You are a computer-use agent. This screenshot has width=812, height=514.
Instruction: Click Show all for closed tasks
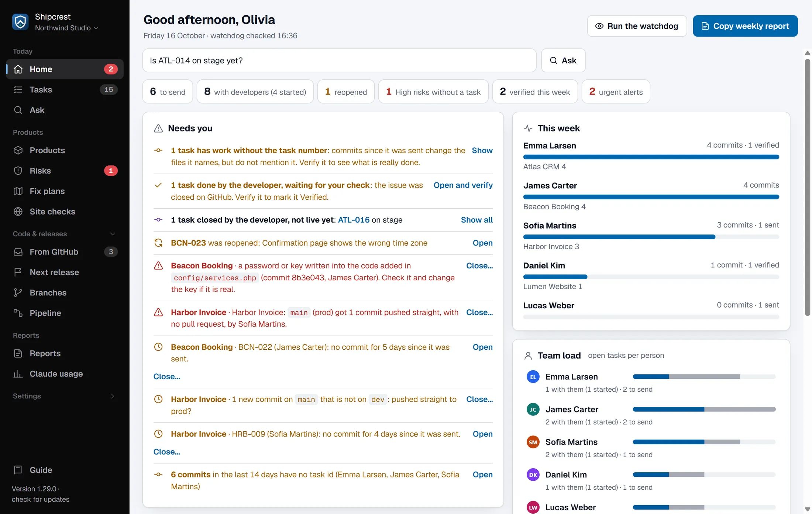[x=476, y=220]
